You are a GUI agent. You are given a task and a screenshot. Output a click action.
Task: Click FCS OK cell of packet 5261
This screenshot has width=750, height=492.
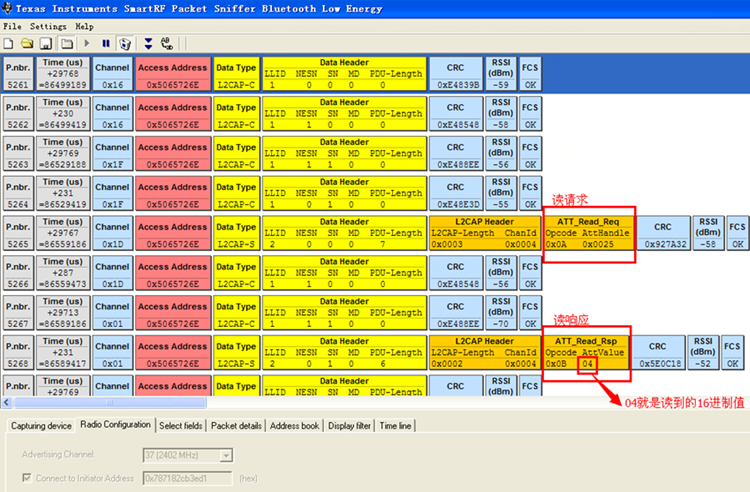click(530, 74)
